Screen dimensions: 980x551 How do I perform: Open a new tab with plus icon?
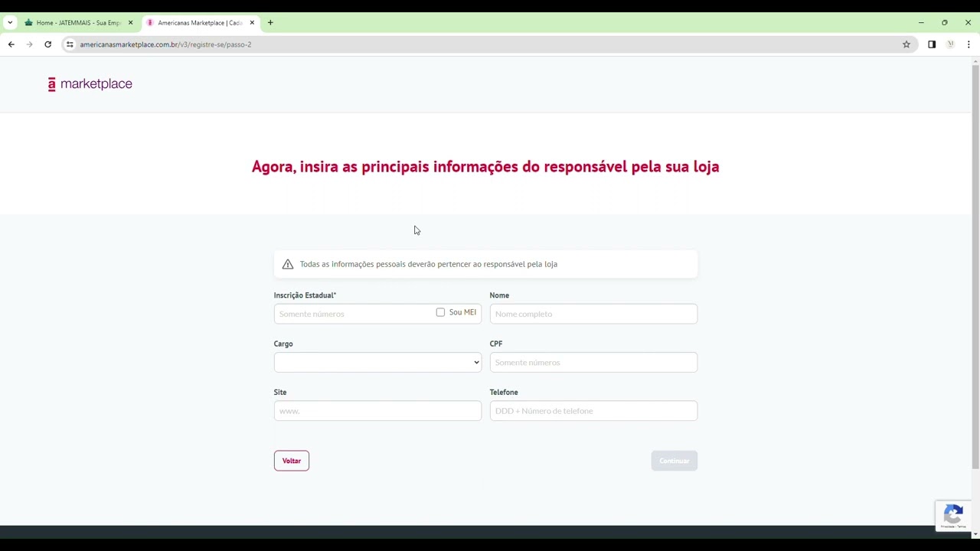coord(270,23)
